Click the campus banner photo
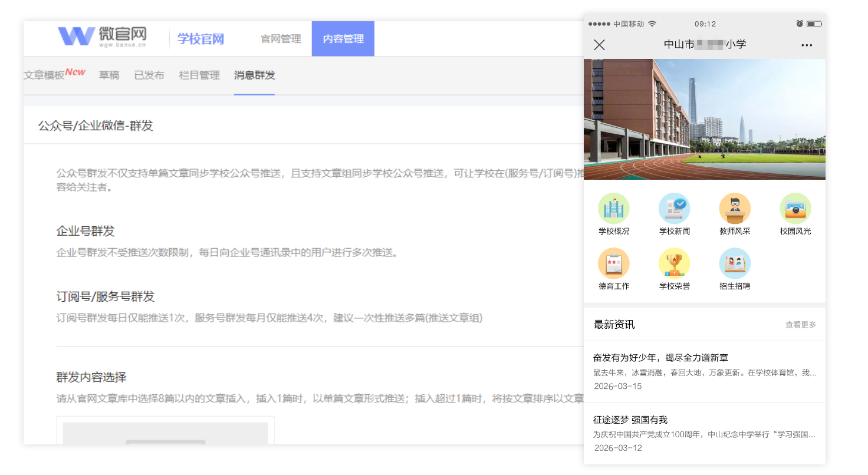Image resolution: width=868 pixels, height=475 pixels. point(705,119)
